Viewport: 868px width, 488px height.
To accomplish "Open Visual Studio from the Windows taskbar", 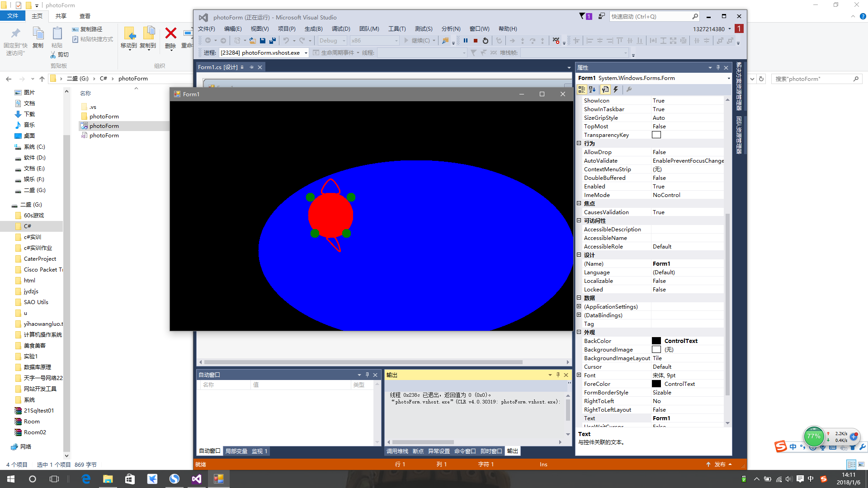I will coord(196,479).
